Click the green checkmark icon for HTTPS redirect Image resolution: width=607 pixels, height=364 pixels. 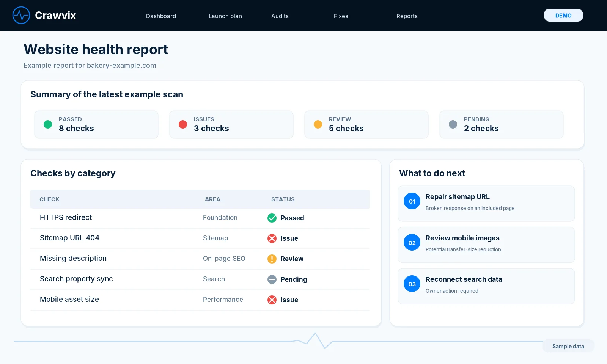click(x=272, y=218)
